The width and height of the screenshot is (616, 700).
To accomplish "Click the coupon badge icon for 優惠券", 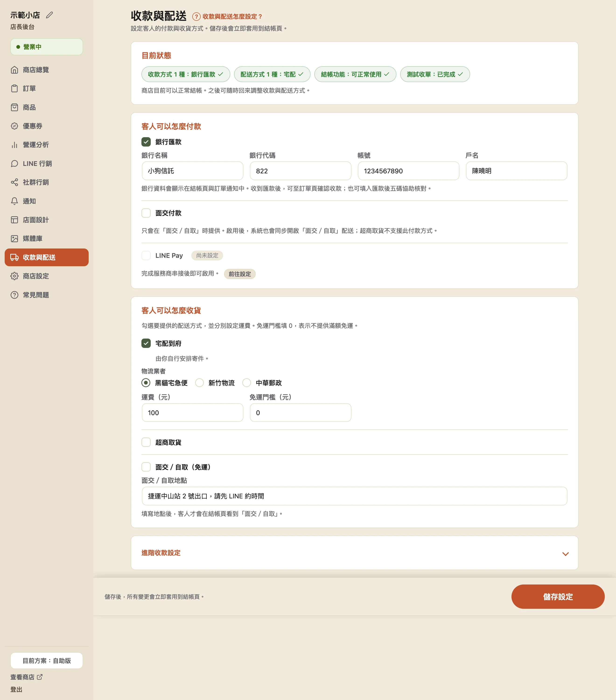I will click(x=14, y=126).
